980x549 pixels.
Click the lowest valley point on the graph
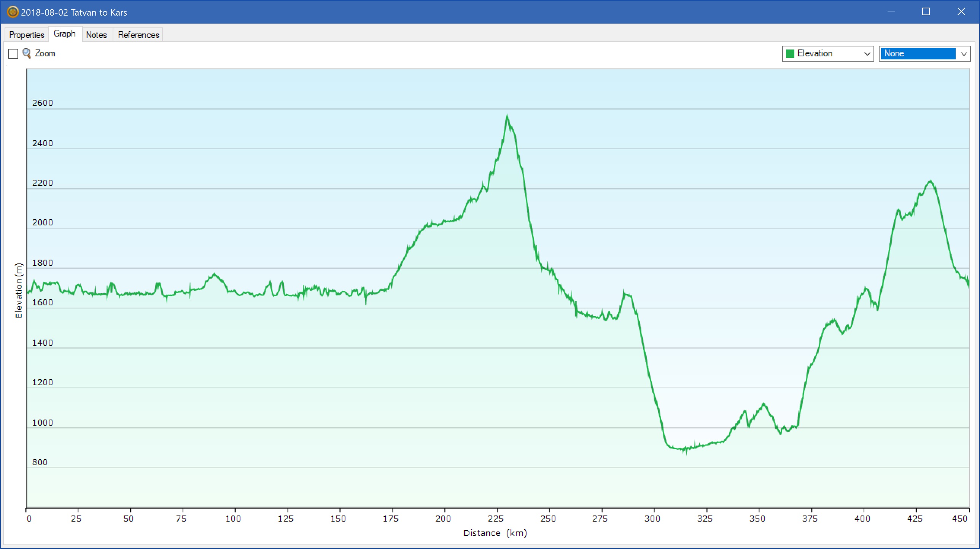686,452
